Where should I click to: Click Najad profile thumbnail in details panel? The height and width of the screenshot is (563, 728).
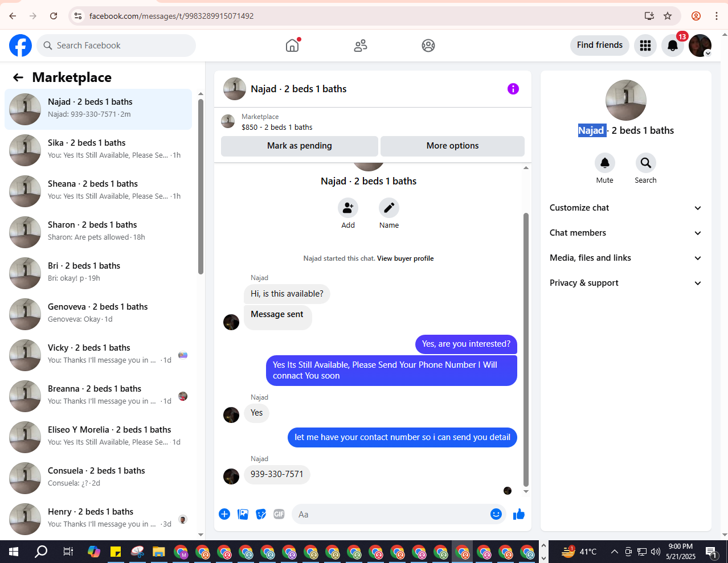(x=626, y=100)
